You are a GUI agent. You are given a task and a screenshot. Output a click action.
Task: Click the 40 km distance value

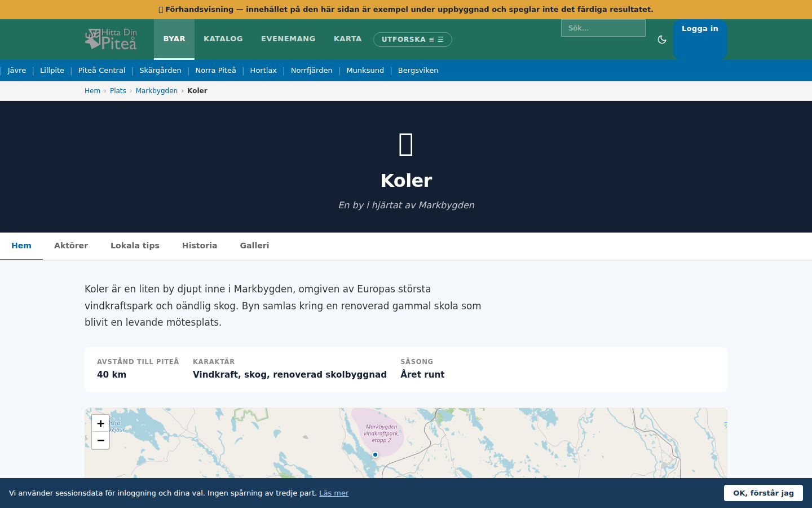[x=112, y=375]
